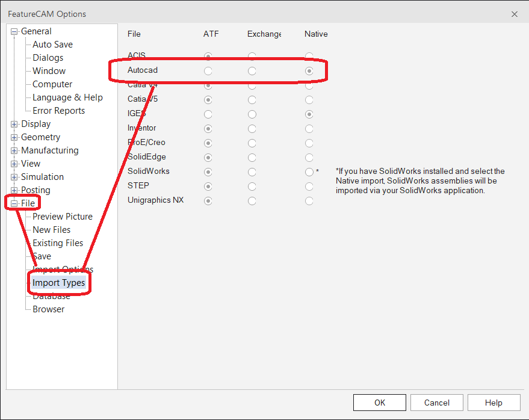Expand the Simulation options node
Viewport: 529px width, 420px height.
(x=13, y=176)
